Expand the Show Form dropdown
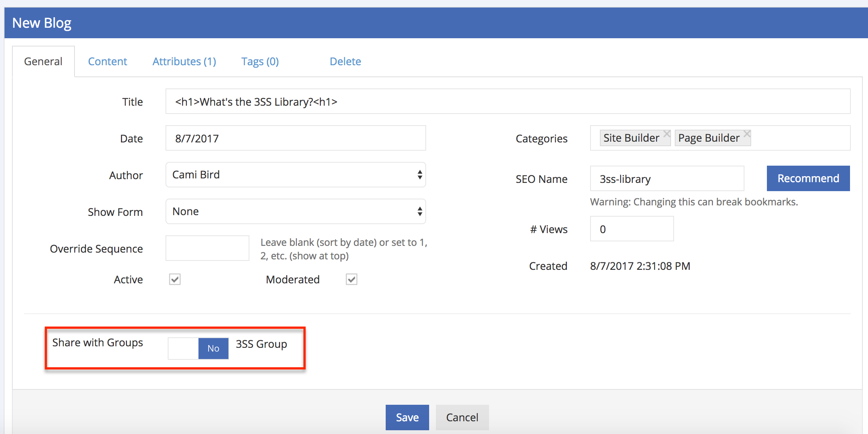Screen dimensions: 868x434 coord(295,211)
